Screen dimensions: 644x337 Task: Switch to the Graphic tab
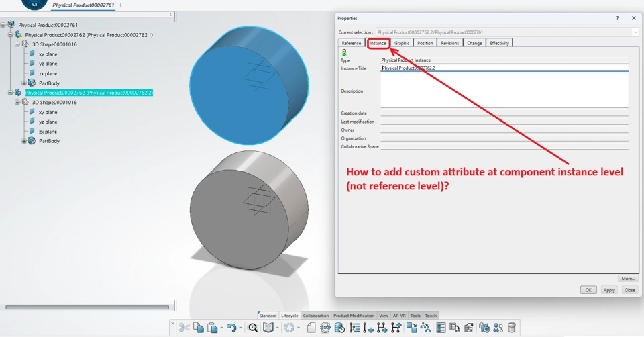coord(402,43)
